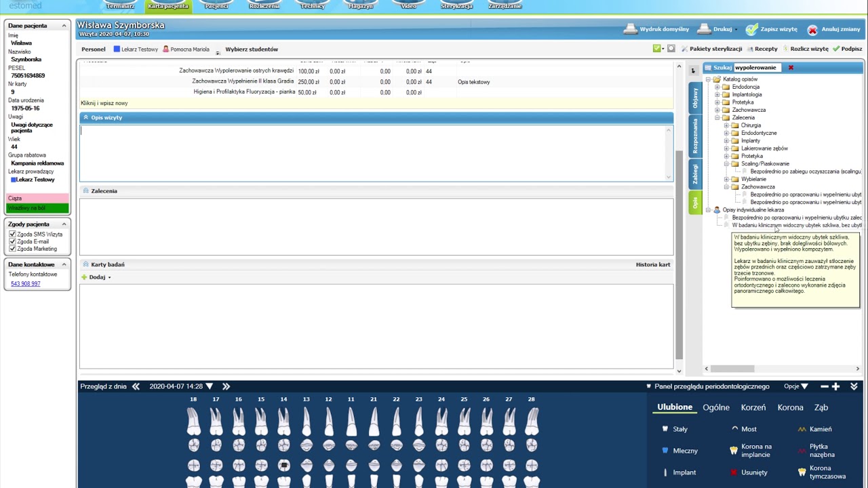Click into the Opis wizyty text area

pyautogui.click(x=374, y=152)
